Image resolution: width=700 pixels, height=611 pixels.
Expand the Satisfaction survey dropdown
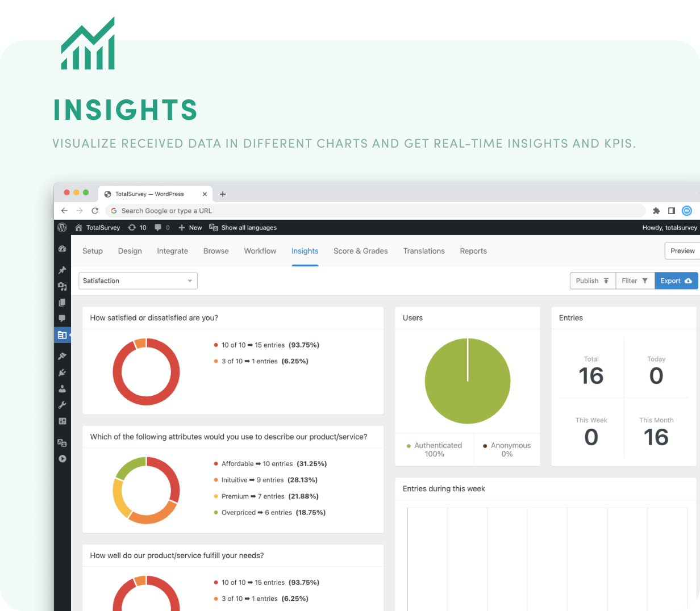click(x=138, y=281)
